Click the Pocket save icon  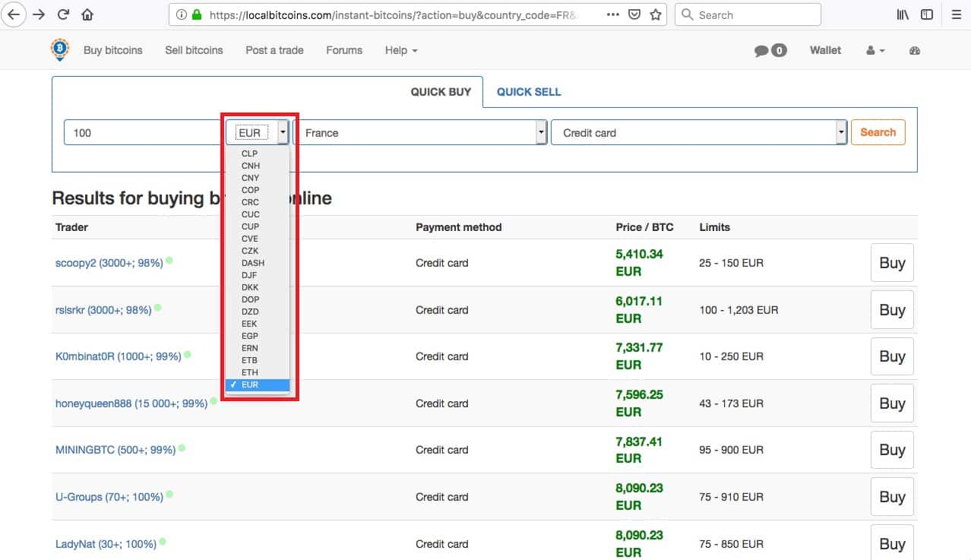click(x=636, y=14)
